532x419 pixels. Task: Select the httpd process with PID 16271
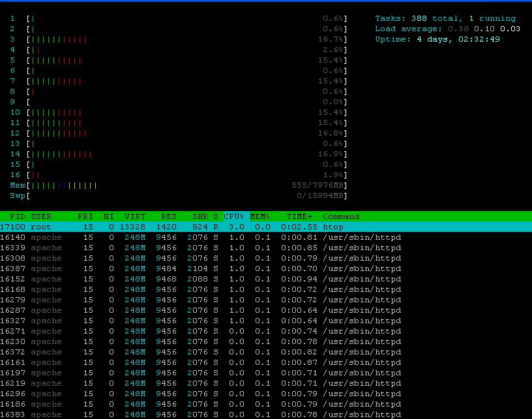click(196, 331)
